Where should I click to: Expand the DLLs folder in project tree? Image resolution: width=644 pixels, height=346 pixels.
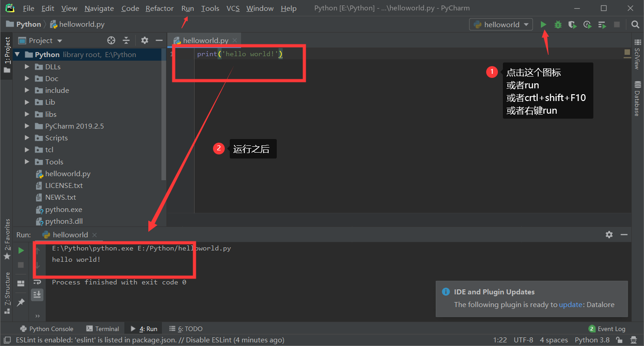[27, 67]
